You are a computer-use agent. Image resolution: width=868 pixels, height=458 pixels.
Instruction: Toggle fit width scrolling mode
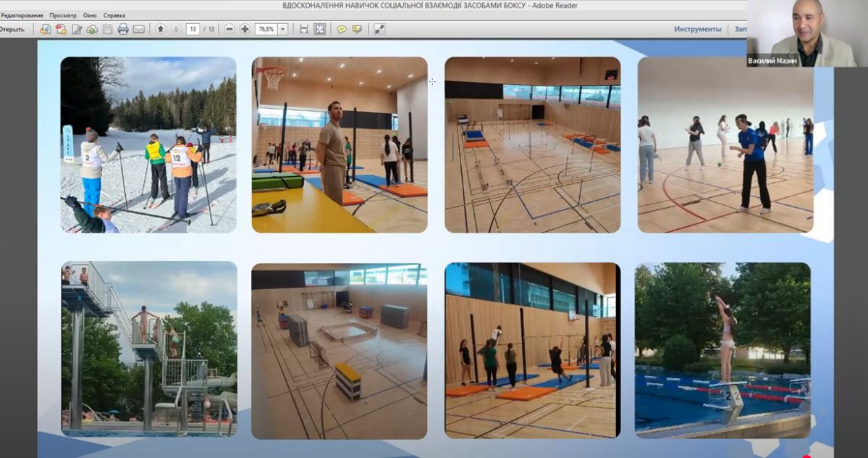(304, 29)
